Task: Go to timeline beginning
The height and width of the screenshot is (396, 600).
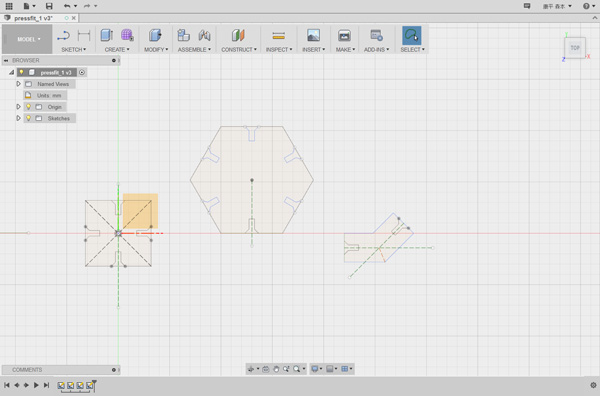Action: (7, 385)
